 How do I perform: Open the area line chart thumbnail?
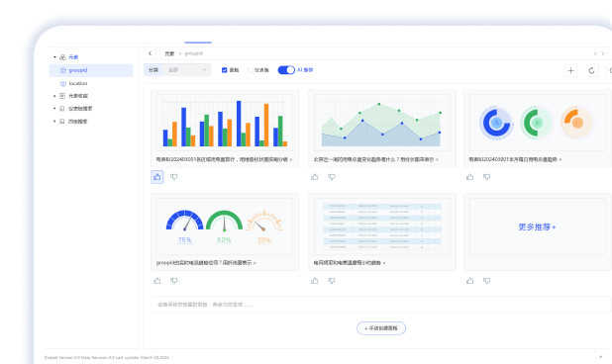(381, 123)
